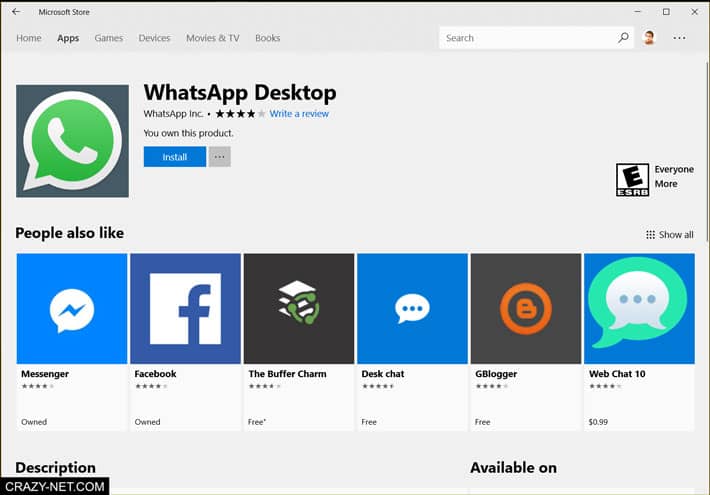The image size is (710, 495).
Task: Select the Devices tab
Action: (x=154, y=38)
